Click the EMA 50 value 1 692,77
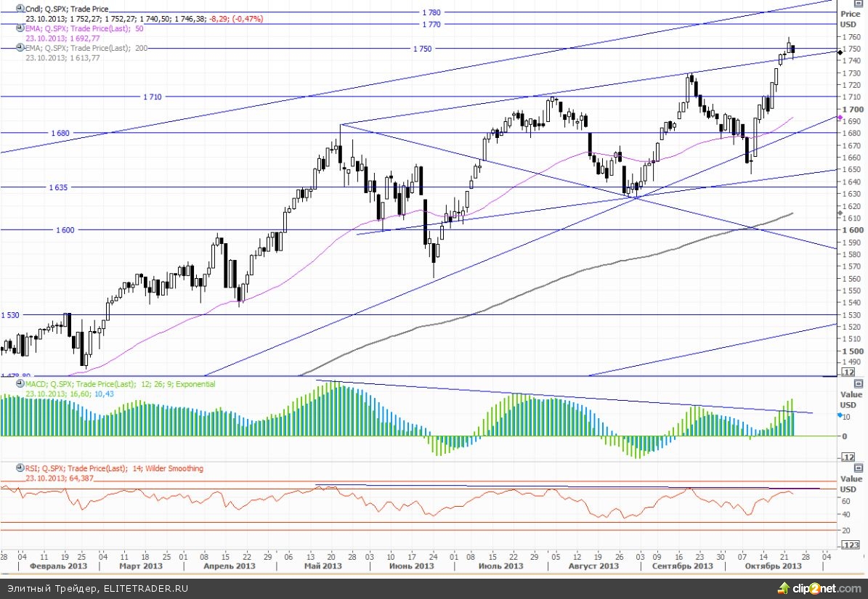Viewport: 868px width, 599px height. point(85,38)
